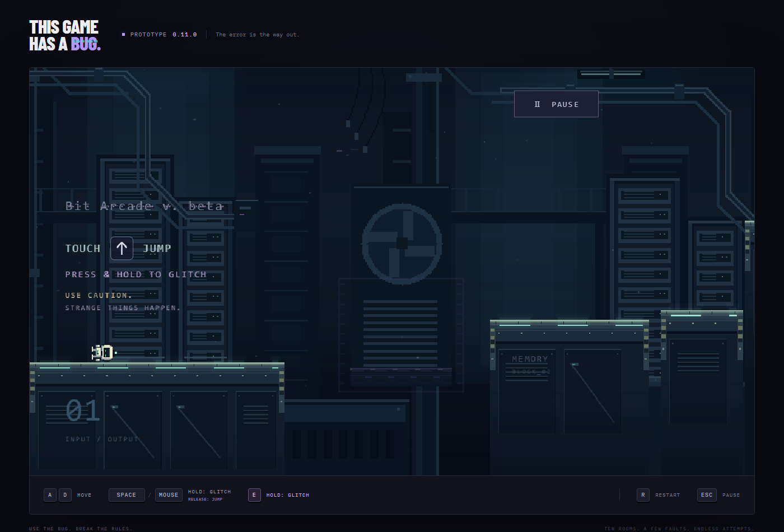Tap the up-arrow jump key icon

pos(122,248)
